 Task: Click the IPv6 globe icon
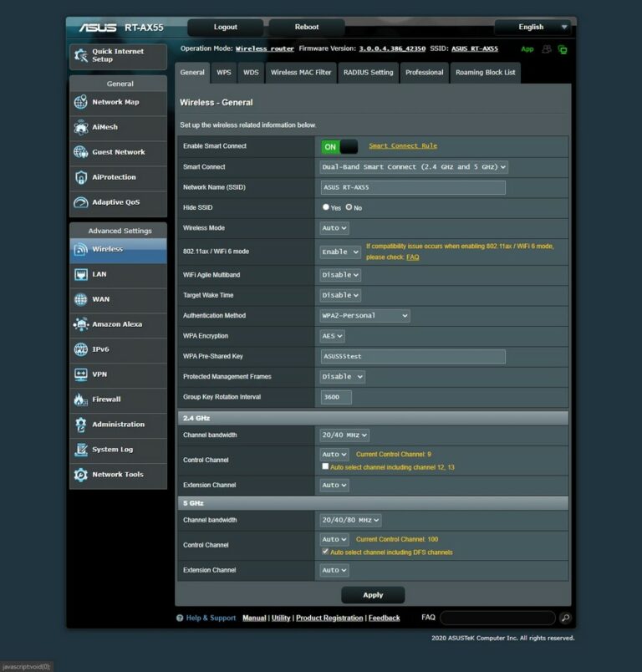point(80,349)
